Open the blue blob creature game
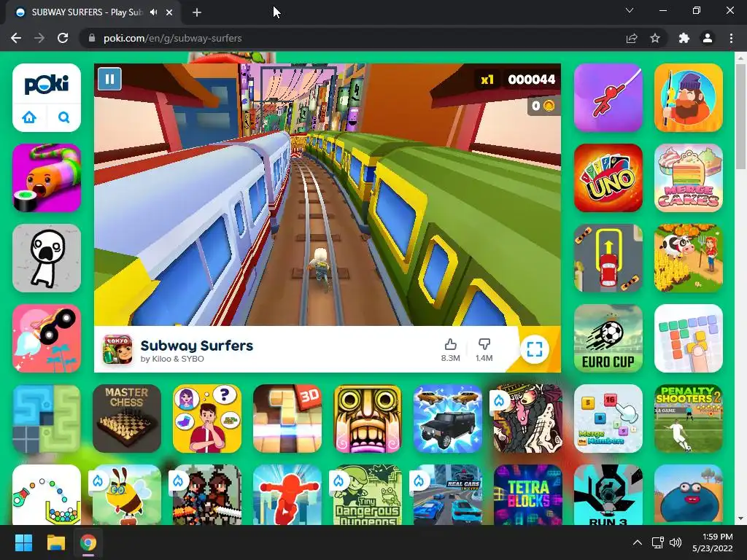 689,495
